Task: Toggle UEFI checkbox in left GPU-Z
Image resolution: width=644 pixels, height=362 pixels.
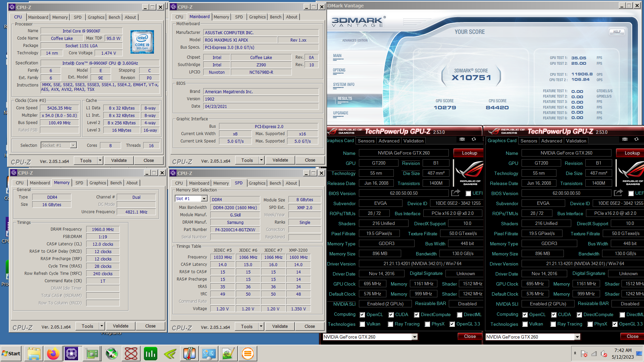Action: coord(468,193)
